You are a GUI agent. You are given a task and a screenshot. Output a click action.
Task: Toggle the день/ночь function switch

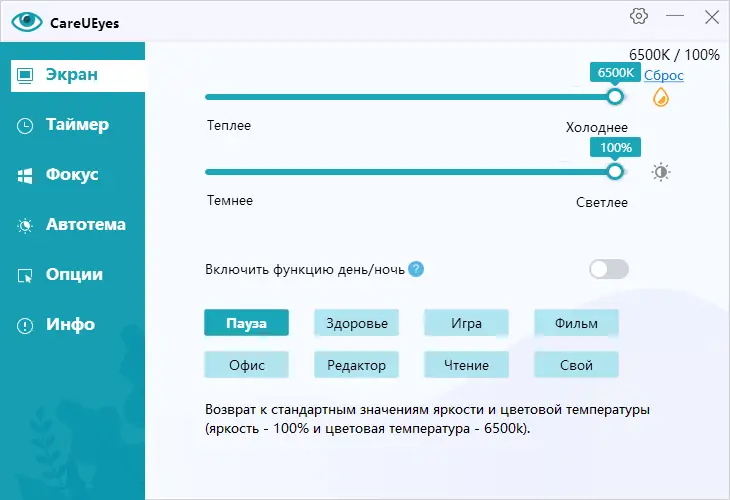pos(608,269)
